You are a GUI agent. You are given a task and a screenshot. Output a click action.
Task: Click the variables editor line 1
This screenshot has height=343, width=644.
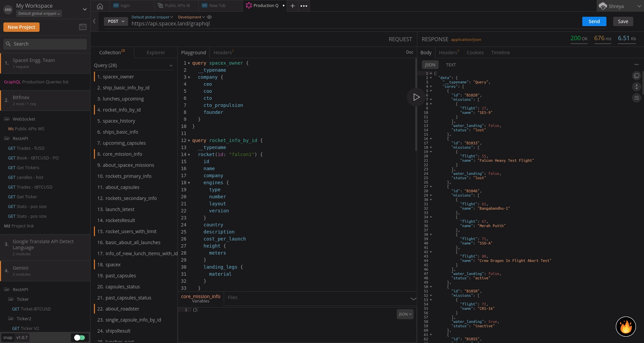click(302, 310)
